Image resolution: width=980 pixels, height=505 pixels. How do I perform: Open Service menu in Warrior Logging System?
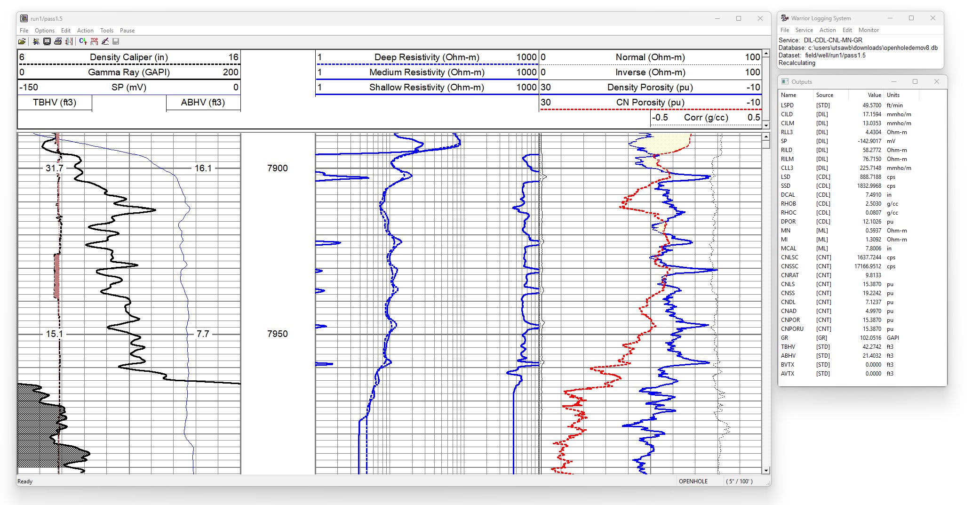804,30
